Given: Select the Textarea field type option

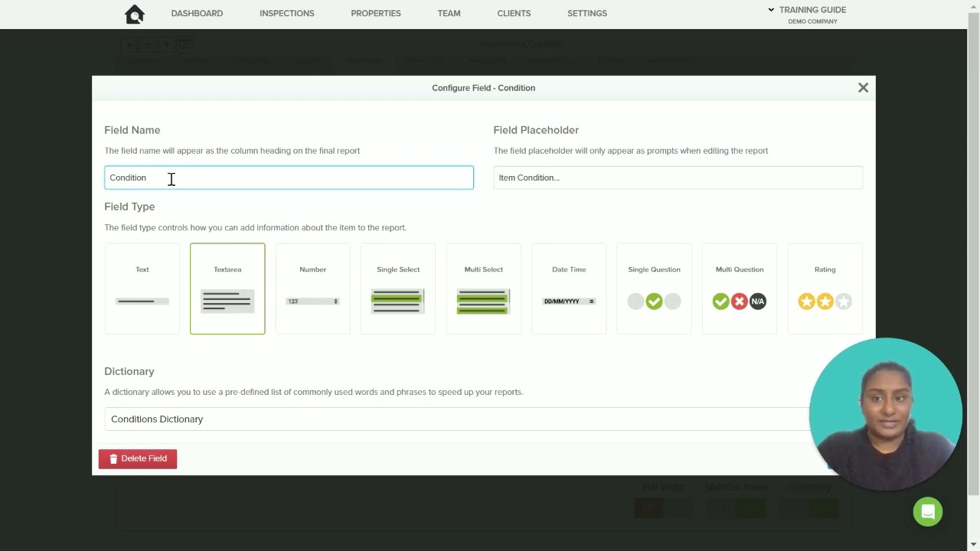Looking at the screenshot, I should [x=227, y=289].
